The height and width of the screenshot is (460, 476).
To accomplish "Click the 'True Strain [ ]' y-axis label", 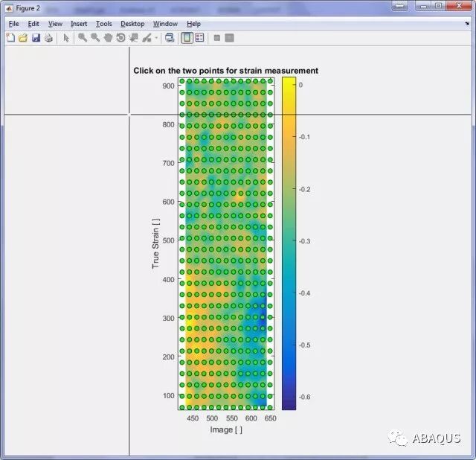I will tap(155, 243).
